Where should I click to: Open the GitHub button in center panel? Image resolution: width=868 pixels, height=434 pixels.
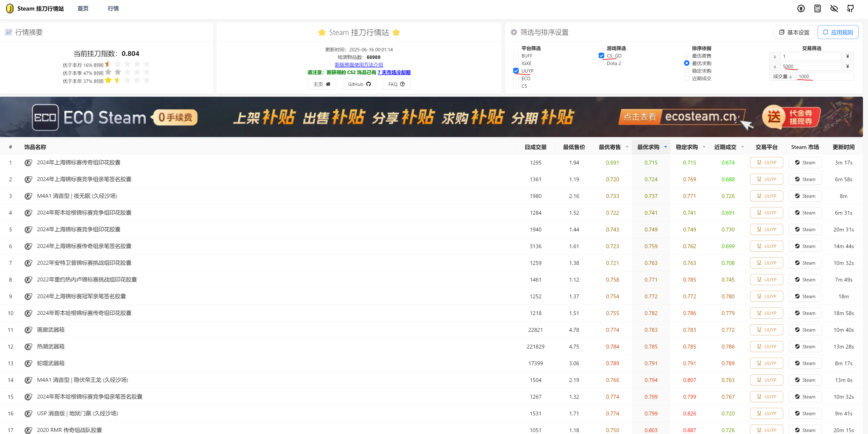click(359, 84)
